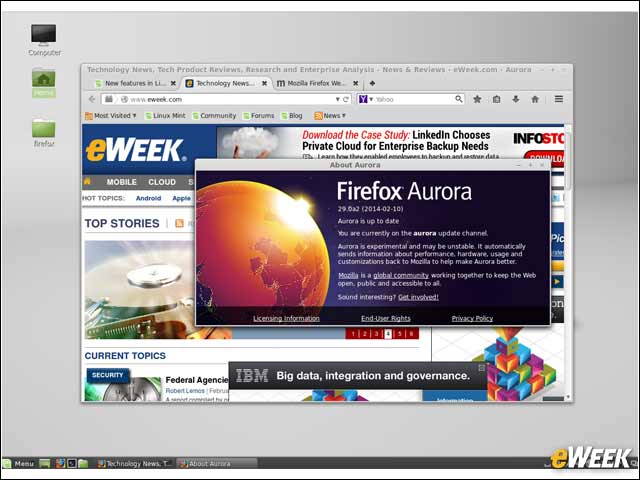
Task: Close the 'Technology News...' tab
Action: point(264,83)
